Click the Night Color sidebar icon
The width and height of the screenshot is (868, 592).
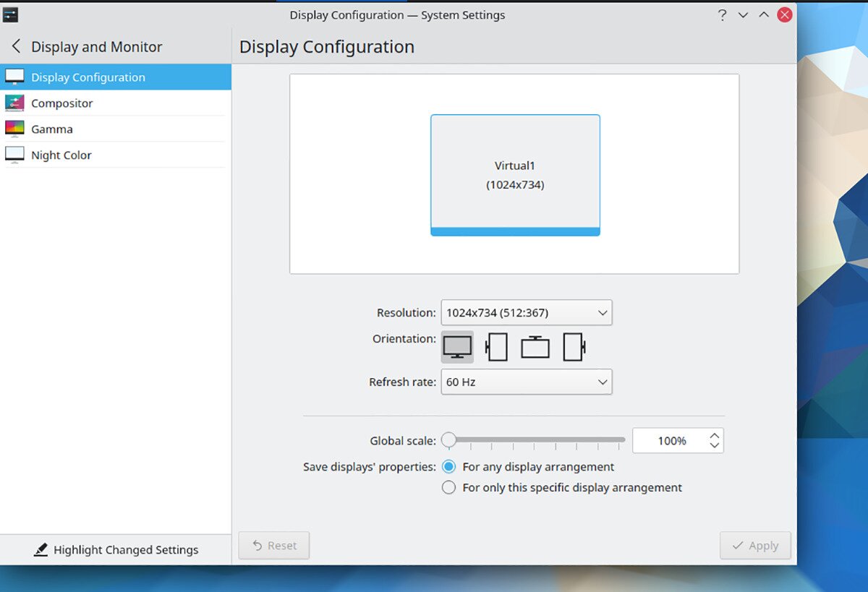15,155
